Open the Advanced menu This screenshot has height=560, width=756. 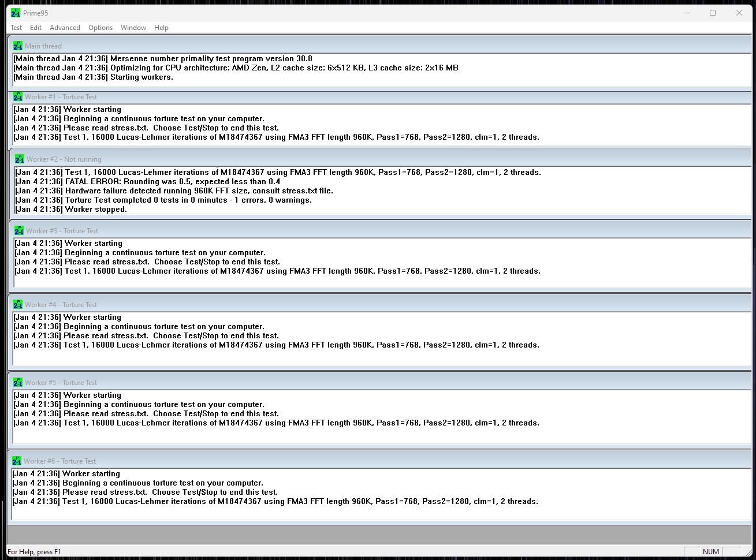[x=65, y=28]
